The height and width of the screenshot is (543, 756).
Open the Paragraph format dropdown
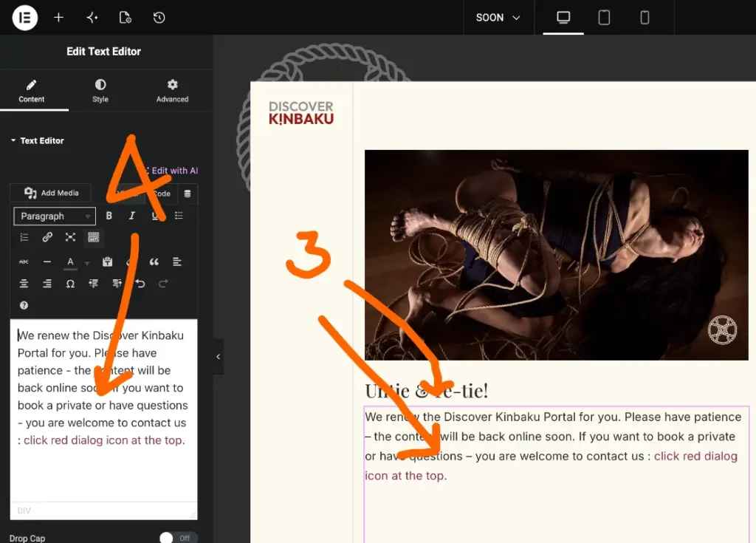[55, 216]
